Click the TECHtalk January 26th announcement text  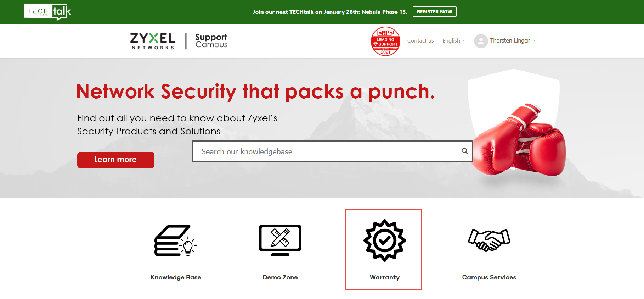(330, 12)
